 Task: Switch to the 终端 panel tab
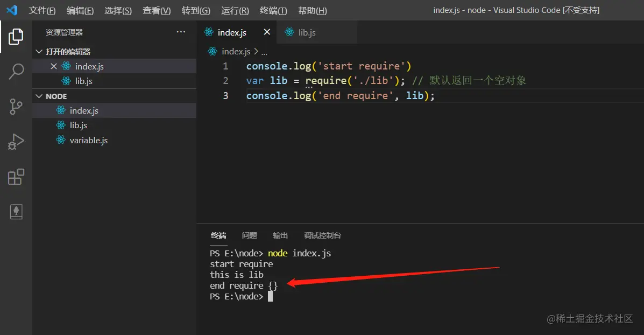coord(218,235)
